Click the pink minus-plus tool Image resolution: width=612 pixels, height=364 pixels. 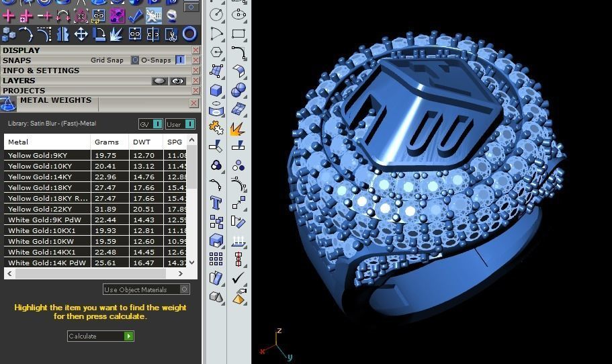(x=44, y=16)
